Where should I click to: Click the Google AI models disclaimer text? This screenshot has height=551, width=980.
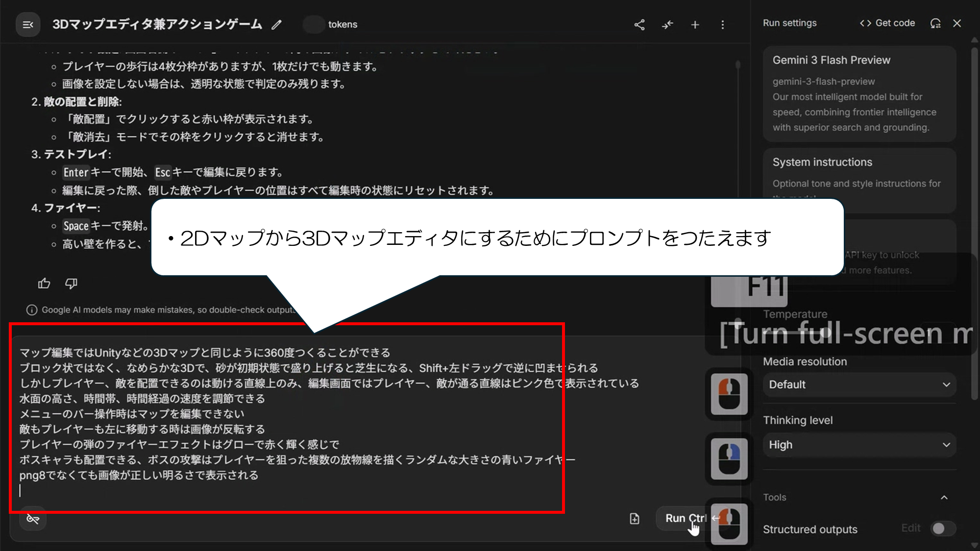coord(170,310)
